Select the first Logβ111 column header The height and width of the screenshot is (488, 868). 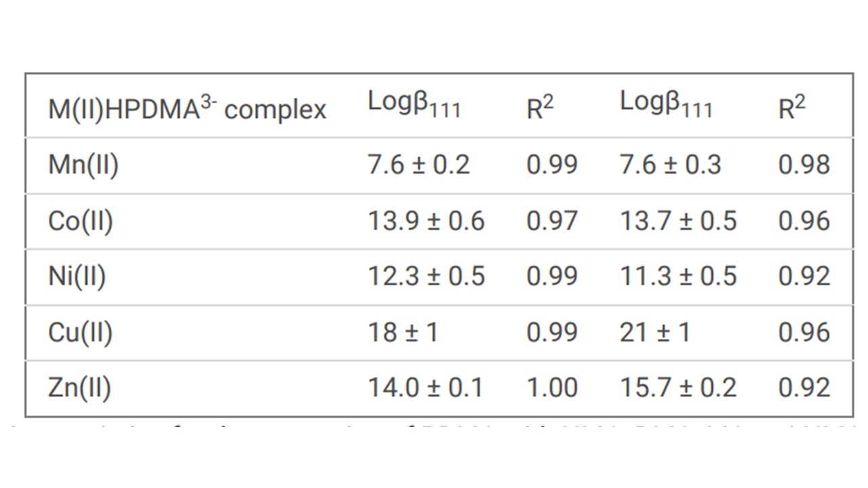414,104
